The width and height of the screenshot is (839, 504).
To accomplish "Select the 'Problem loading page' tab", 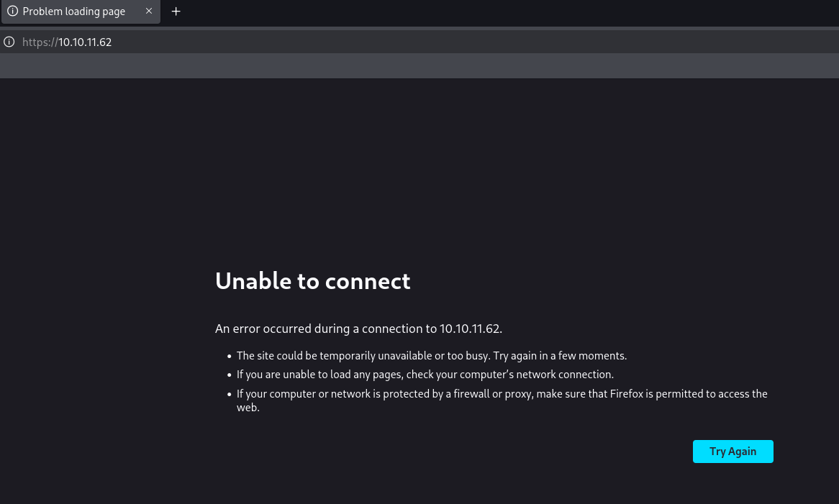I will [74, 12].
